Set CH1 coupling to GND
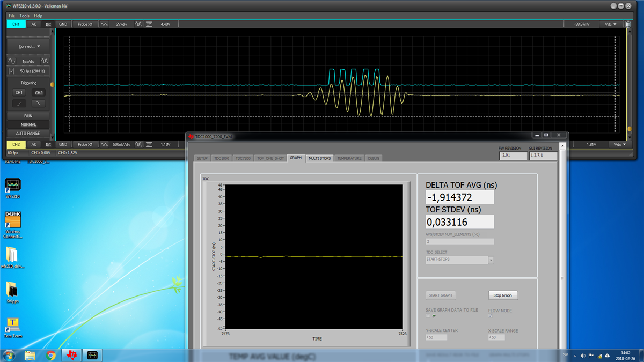The image size is (644, 362). click(x=63, y=24)
